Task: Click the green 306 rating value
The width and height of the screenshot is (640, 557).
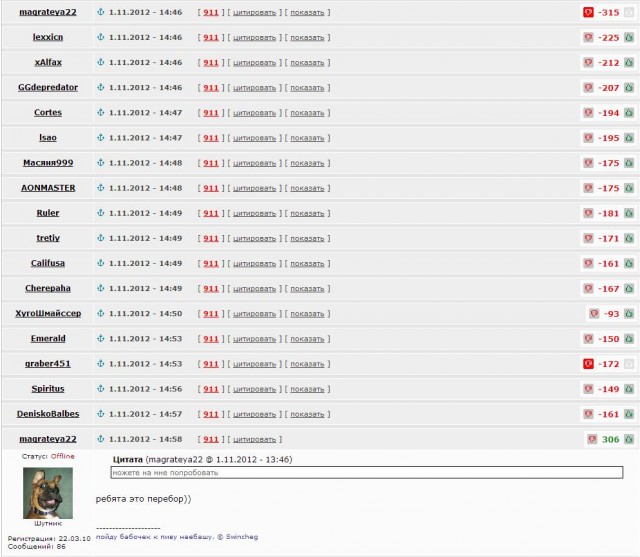Action: pos(610,439)
